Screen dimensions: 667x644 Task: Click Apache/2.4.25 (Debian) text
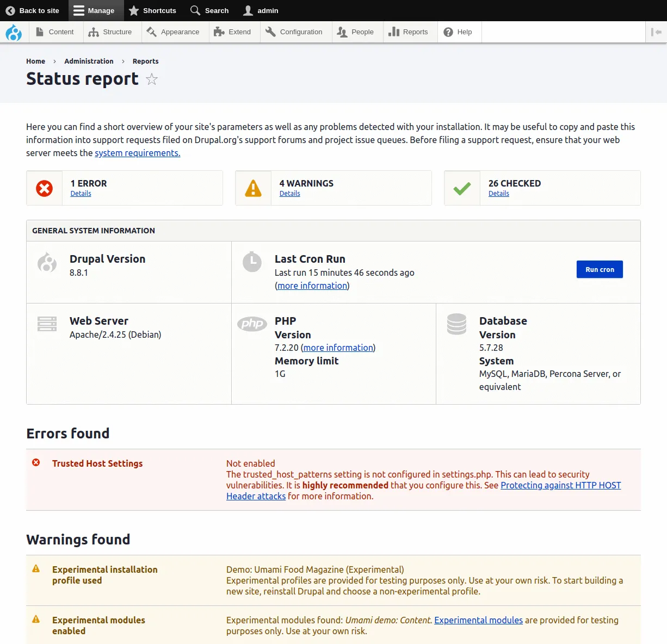115,335
